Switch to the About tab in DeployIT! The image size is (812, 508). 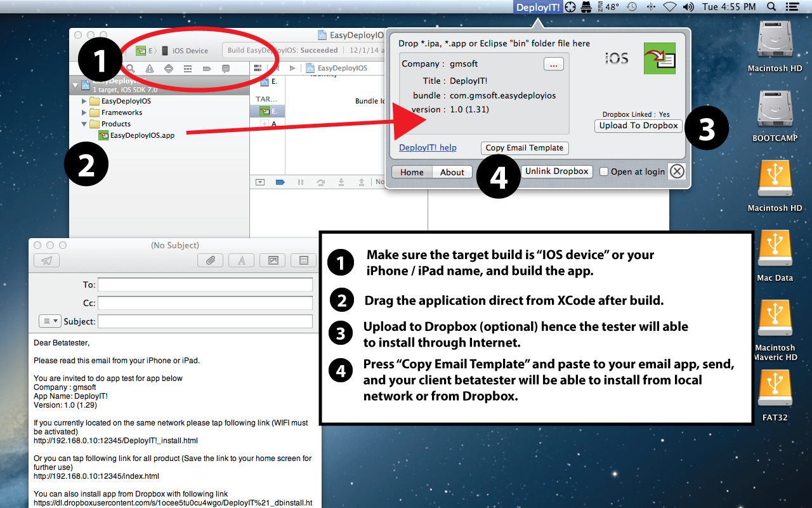(452, 172)
